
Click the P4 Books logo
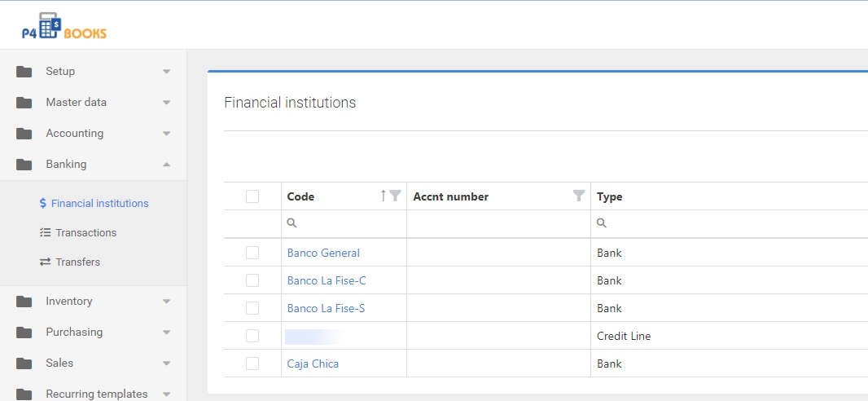64,29
